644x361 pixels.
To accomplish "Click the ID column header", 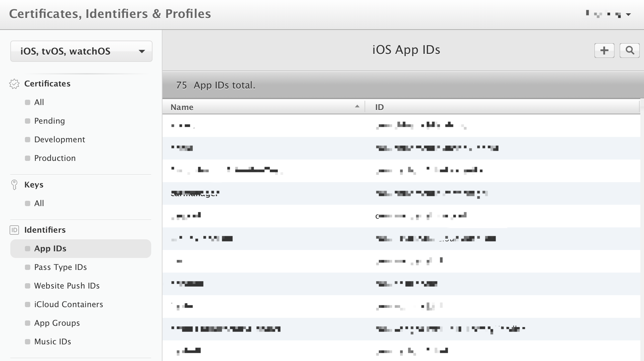I will pos(379,107).
